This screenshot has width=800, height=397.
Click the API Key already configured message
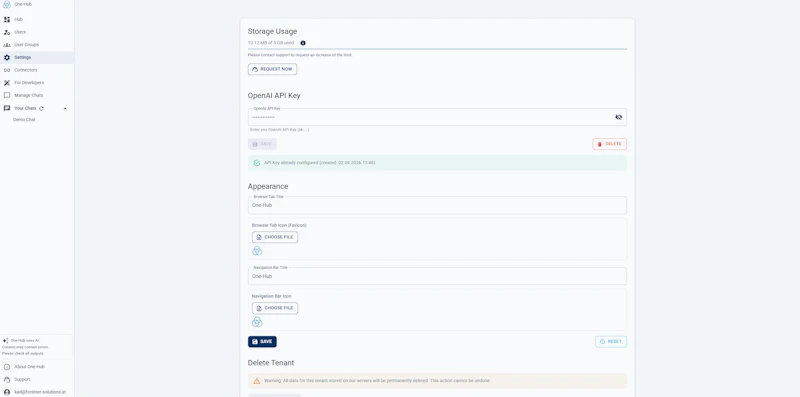(x=319, y=163)
